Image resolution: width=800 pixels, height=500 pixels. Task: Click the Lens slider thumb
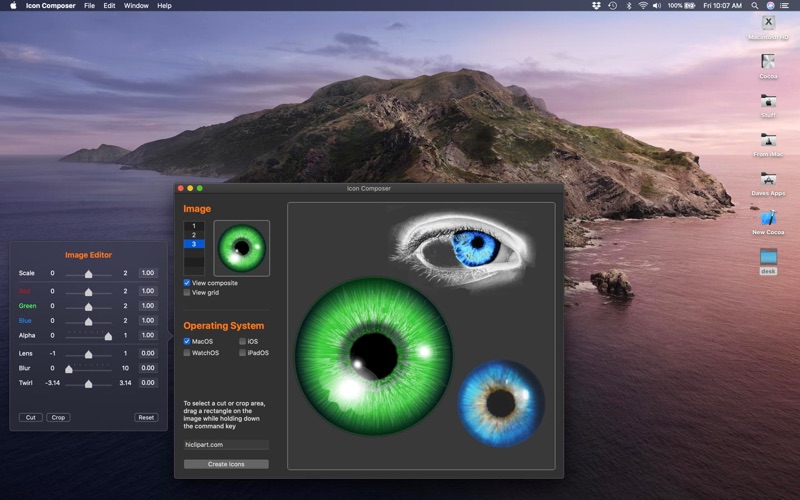(88, 354)
